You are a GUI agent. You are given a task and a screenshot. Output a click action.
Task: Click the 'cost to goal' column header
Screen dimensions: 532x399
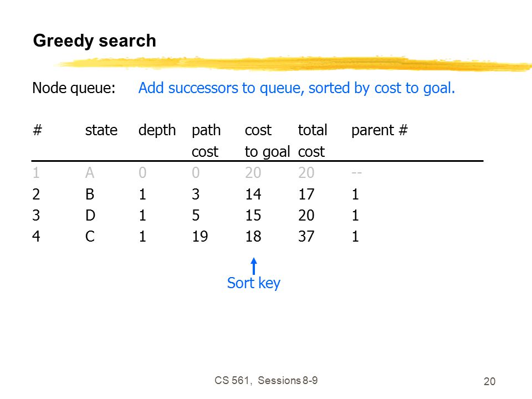point(267,141)
